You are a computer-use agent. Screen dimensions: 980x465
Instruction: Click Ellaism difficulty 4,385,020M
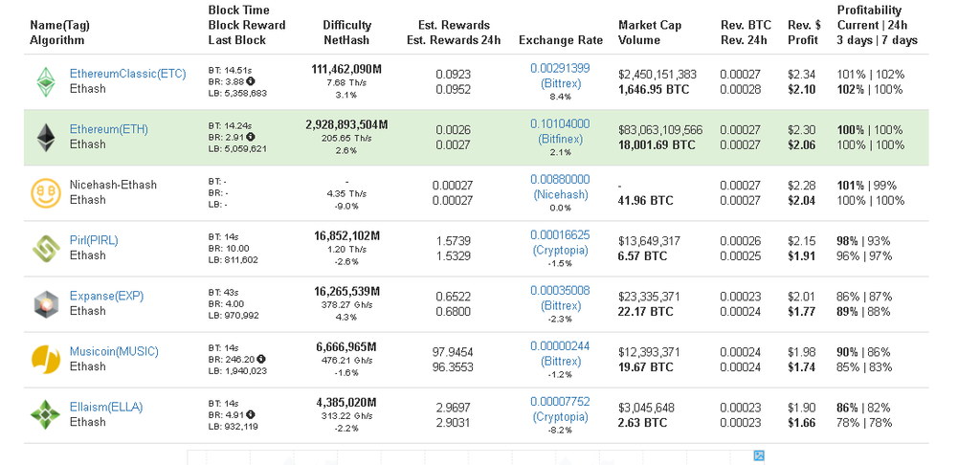(x=346, y=403)
